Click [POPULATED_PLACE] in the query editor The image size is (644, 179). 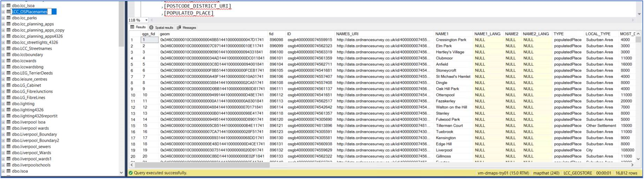click(x=189, y=13)
